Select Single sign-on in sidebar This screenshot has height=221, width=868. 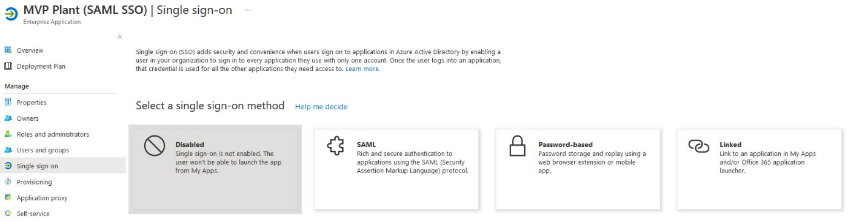[x=63, y=166]
